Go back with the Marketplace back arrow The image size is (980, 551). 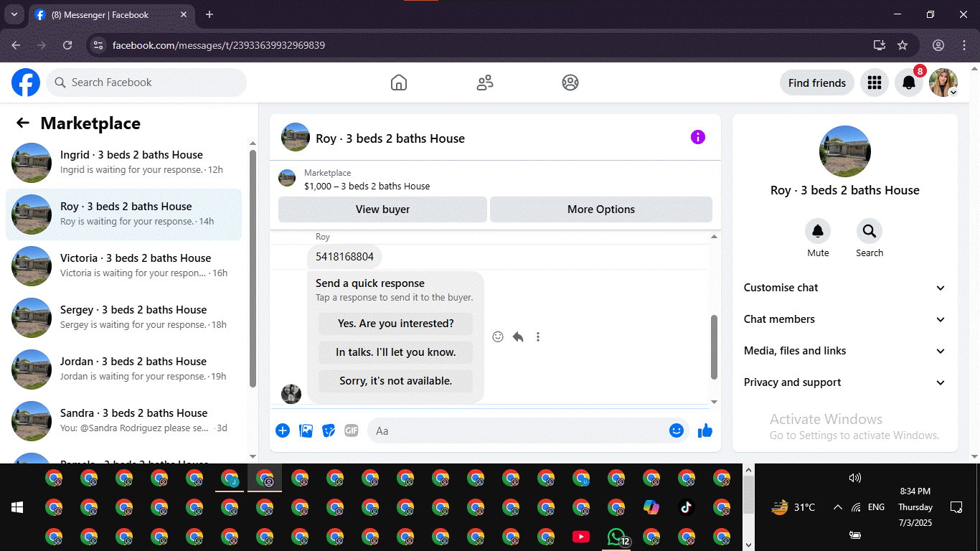[23, 123]
